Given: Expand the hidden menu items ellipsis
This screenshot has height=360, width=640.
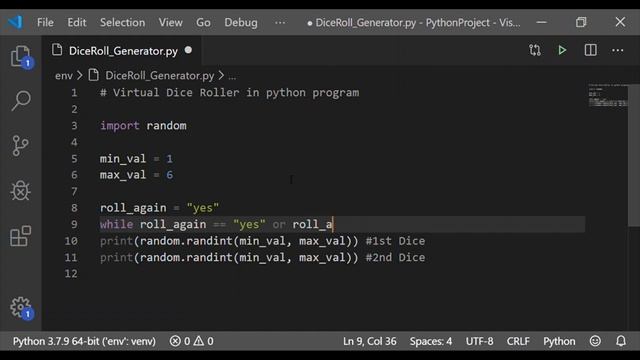Looking at the screenshot, I should coord(280,23).
